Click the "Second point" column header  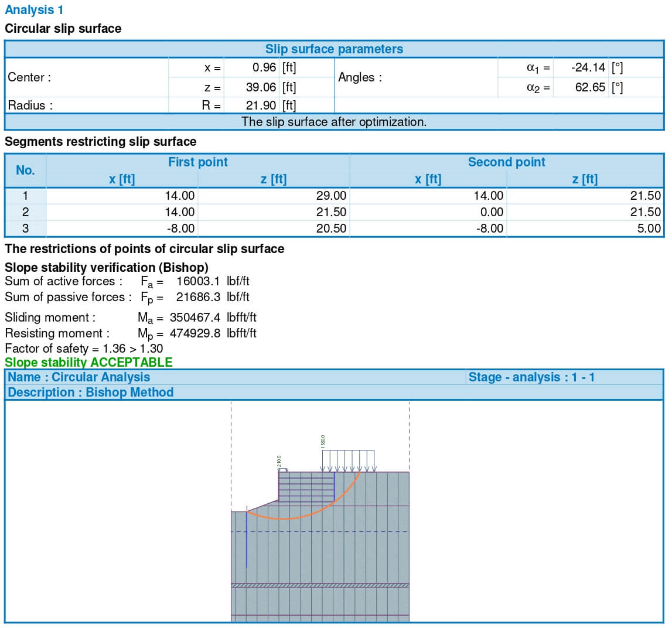pyautogui.click(x=506, y=162)
